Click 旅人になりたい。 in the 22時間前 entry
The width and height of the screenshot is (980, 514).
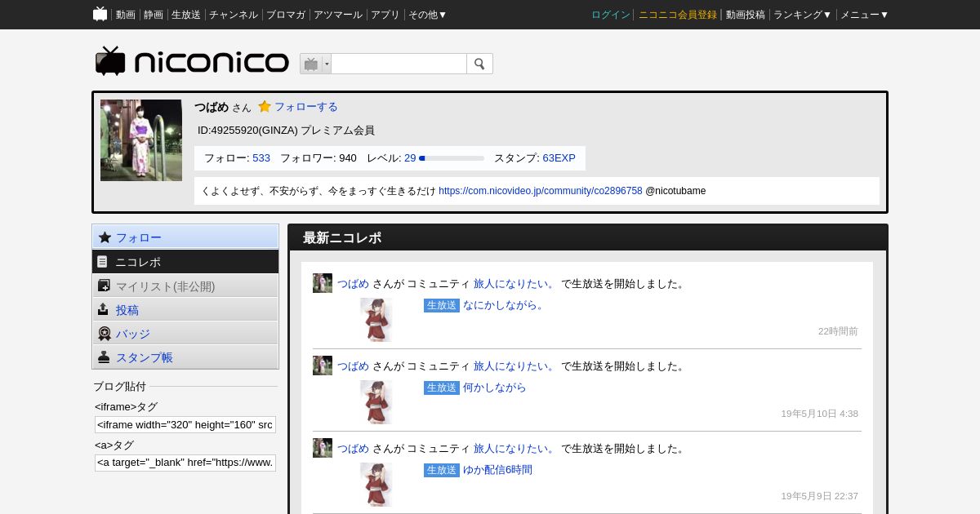(x=514, y=284)
